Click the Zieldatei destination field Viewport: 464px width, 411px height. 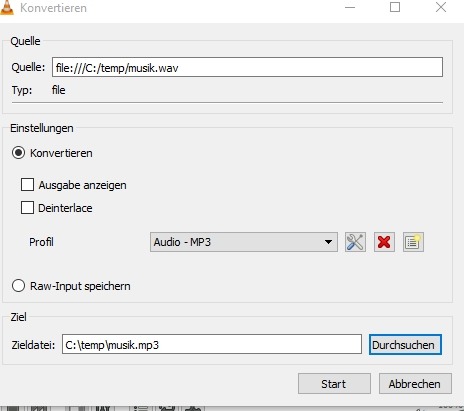[x=212, y=345]
